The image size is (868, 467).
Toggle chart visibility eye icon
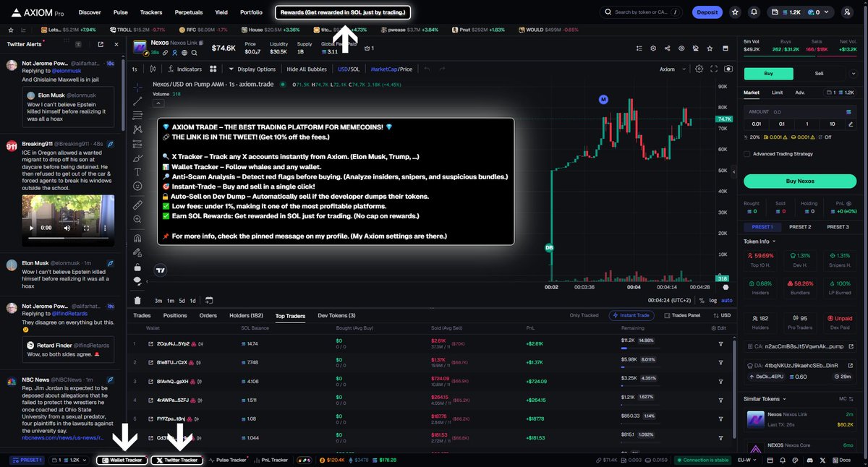[x=681, y=48]
